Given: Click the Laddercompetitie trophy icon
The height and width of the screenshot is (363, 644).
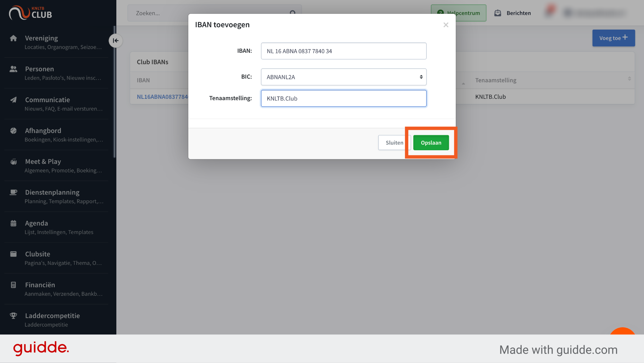Looking at the screenshot, I should (x=13, y=316).
